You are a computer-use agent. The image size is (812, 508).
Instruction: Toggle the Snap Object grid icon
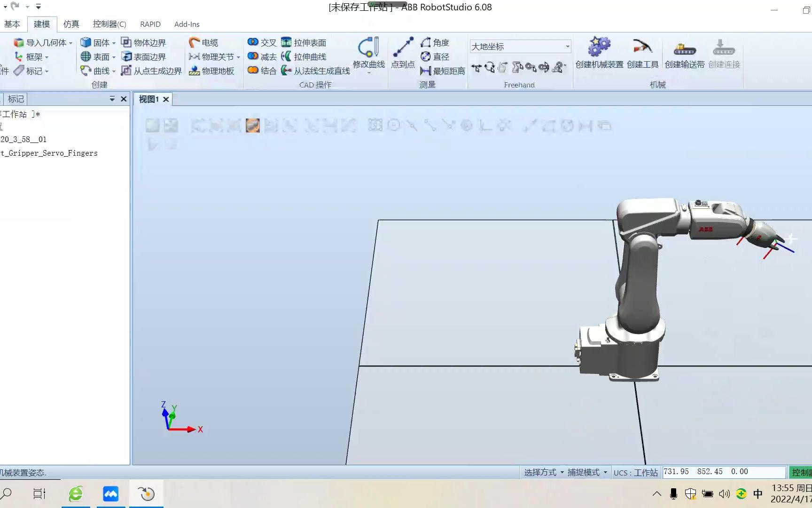point(375,125)
